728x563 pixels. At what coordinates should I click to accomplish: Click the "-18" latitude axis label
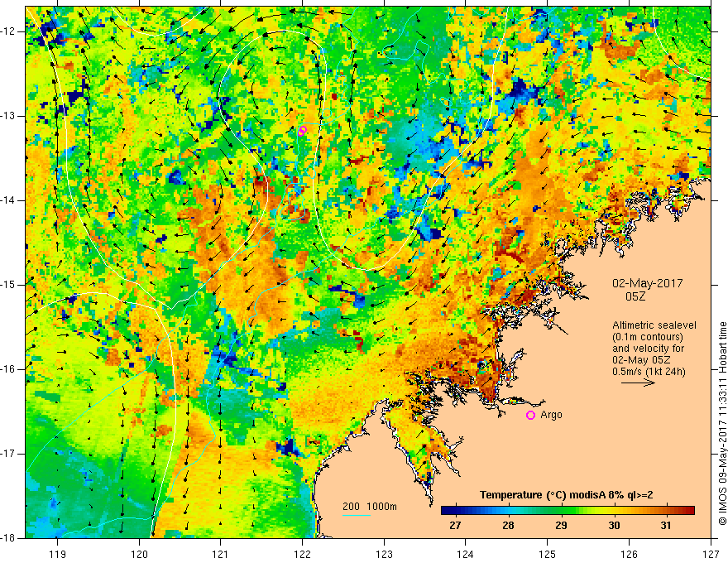click(x=9, y=537)
